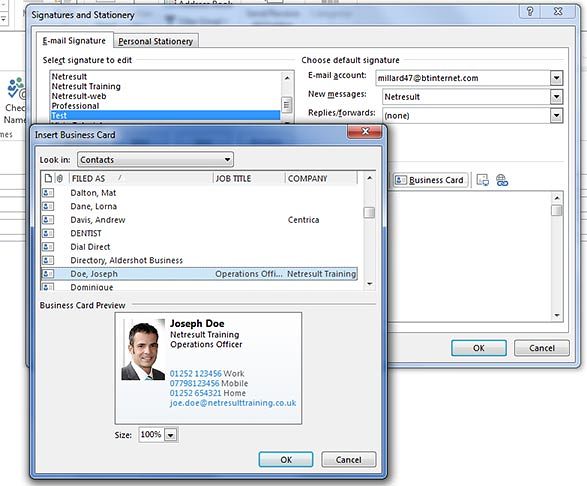The width and height of the screenshot is (587, 486).
Task: Select the Test signature
Action: (165, 115)
